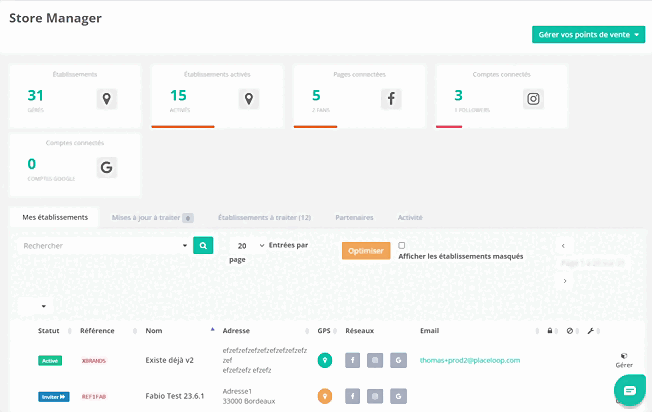Click Google network icon in Existe déjà v2 row

point(398,360)
